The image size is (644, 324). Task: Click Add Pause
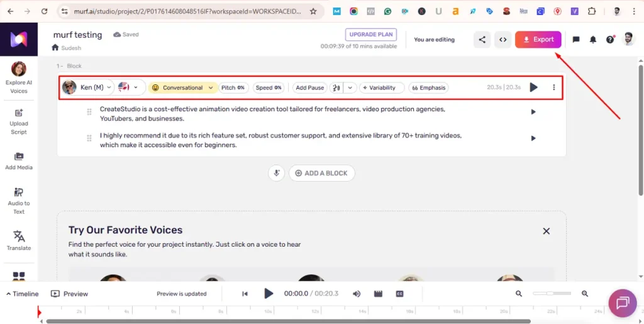tap(309, 87)
